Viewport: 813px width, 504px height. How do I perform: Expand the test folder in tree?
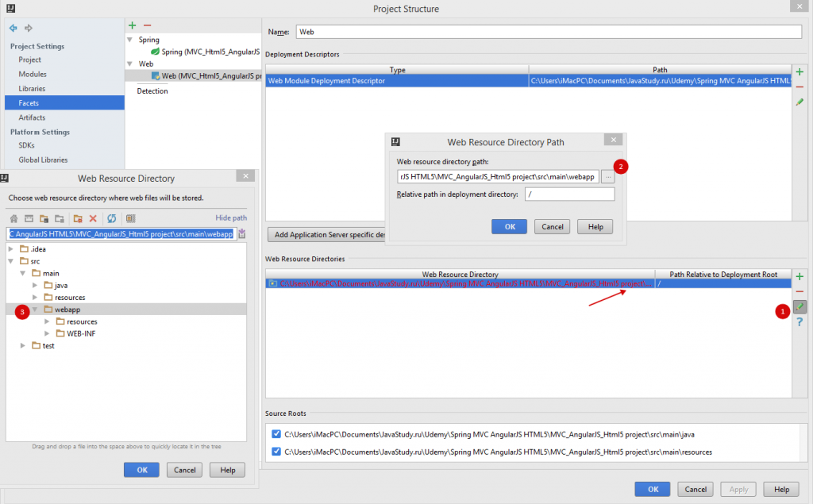(x=23, y=346)
